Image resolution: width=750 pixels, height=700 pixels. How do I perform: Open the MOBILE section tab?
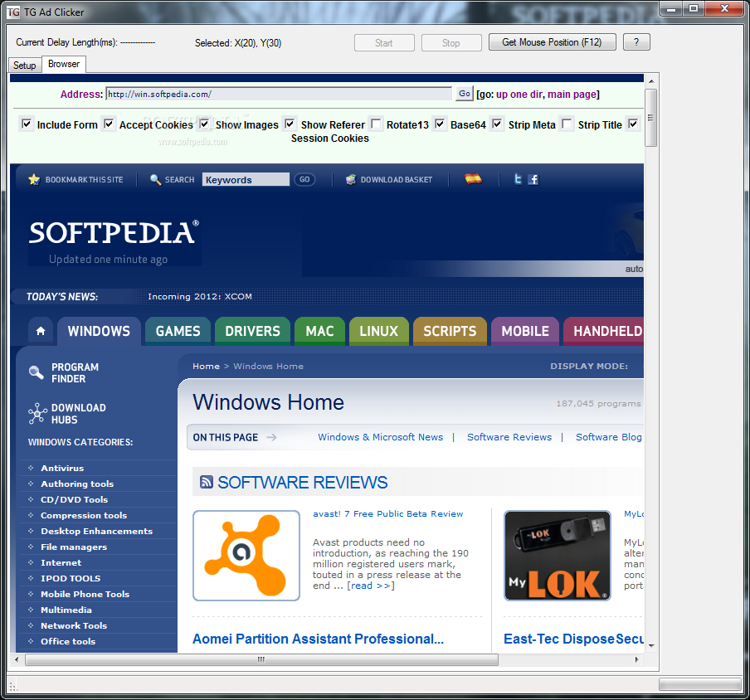point(525,331)
